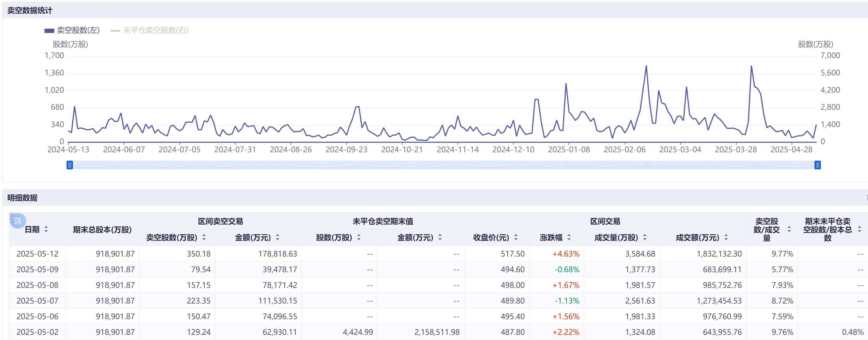The height and width of the screenshot is (340, 868).
Task: Click the 2025-05-12 date entry
Action: 38,254
